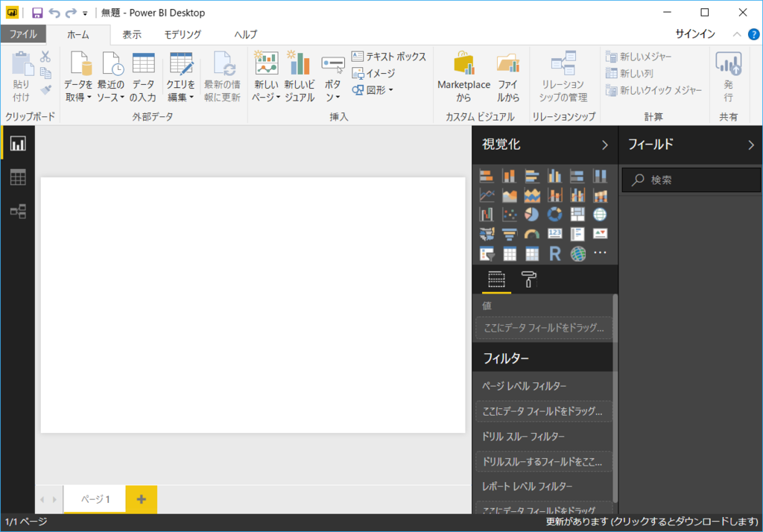Click サインイン to sign in

click(695, 34)
